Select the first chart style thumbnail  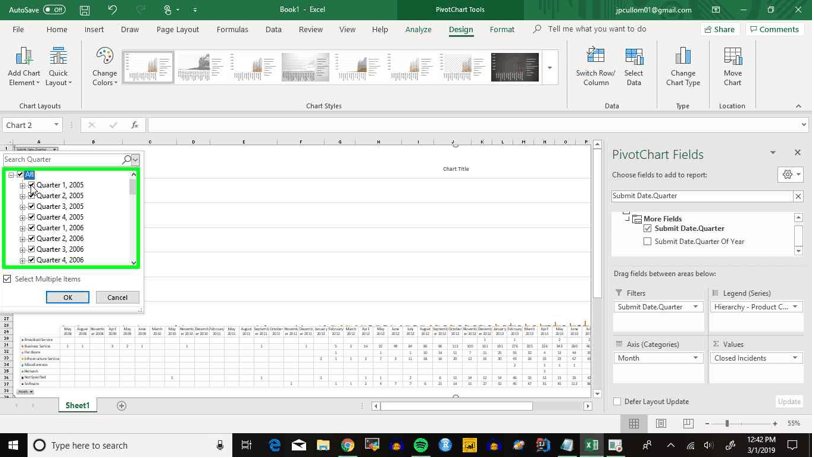point(148,67)
